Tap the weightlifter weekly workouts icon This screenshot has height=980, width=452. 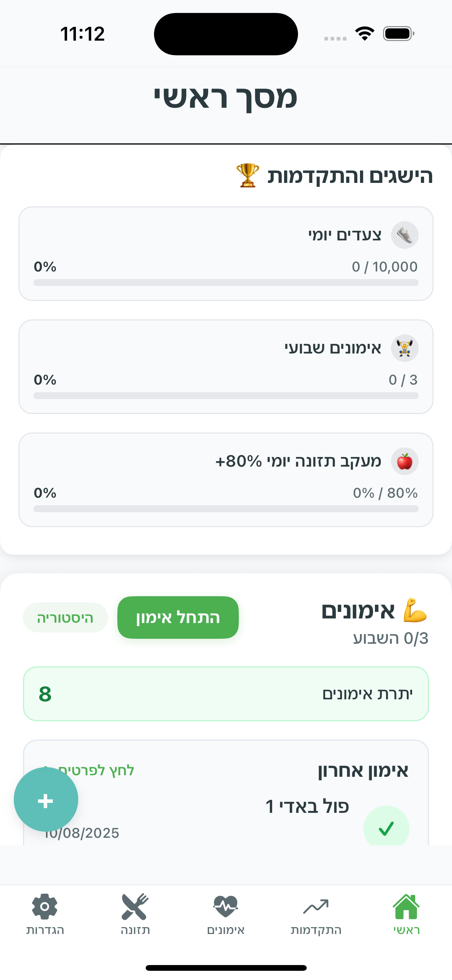(404, 348)
